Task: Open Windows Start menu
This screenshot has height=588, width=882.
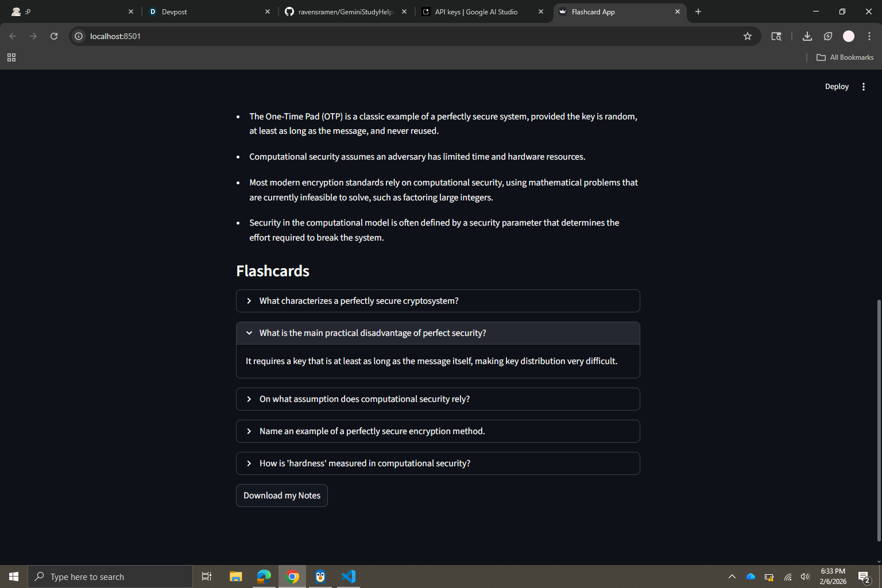Action: pos(14,577)
